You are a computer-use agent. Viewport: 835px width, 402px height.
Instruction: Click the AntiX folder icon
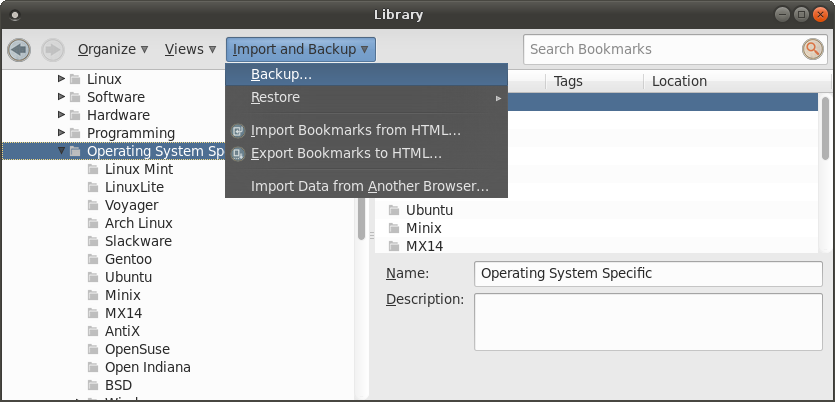pyautogui.click(x=93, y=331)
